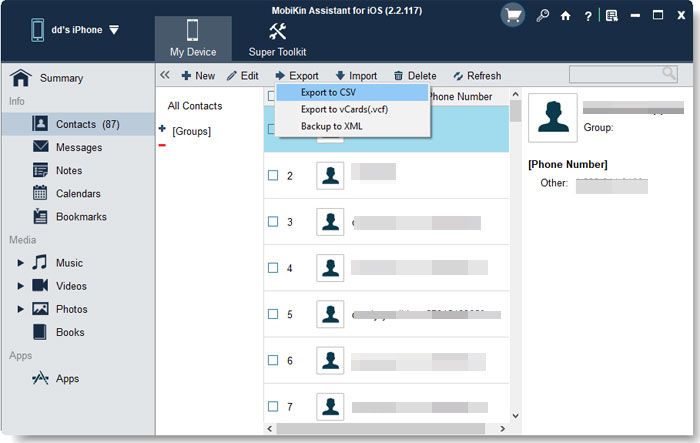
Task: Remove group with red minus icon
Action: [162, 145]
